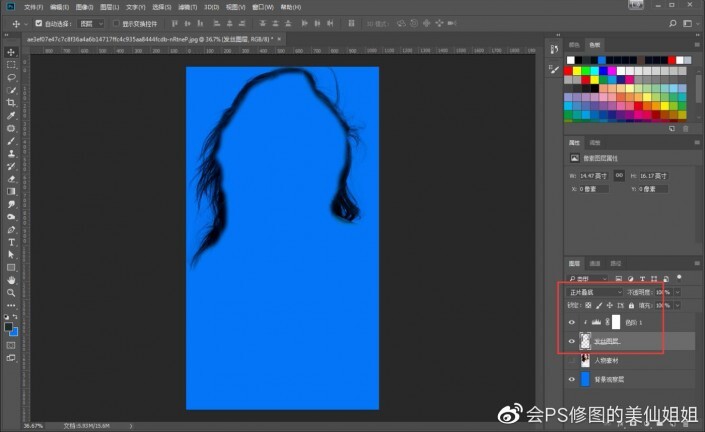
Task: Select the Move tool in the toolbar
Action: click(11, 52)
